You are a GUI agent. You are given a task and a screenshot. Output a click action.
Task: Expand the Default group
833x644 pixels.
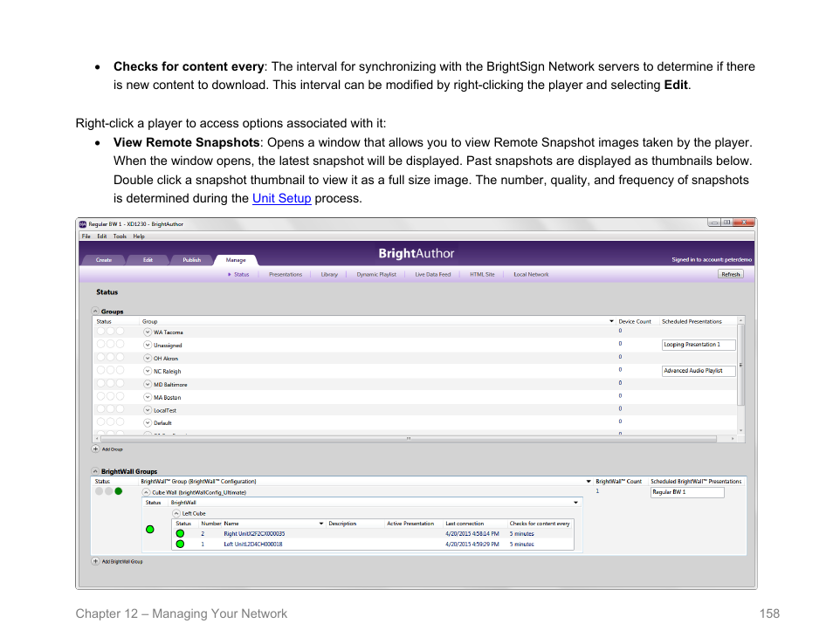(x=148, y=423)
